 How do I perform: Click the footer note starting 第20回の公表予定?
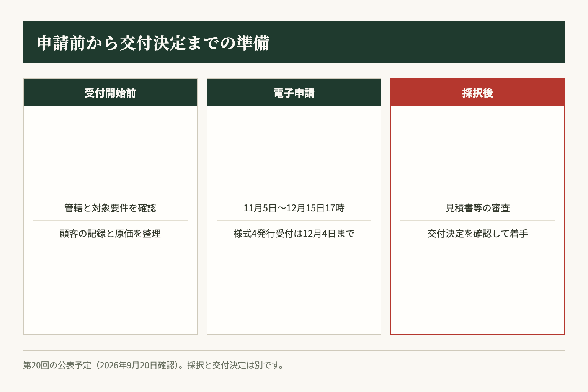pos(154,365)
